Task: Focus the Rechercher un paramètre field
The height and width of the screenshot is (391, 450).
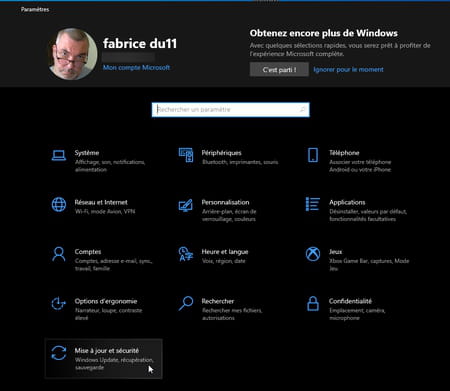Action: click(230, 110)
